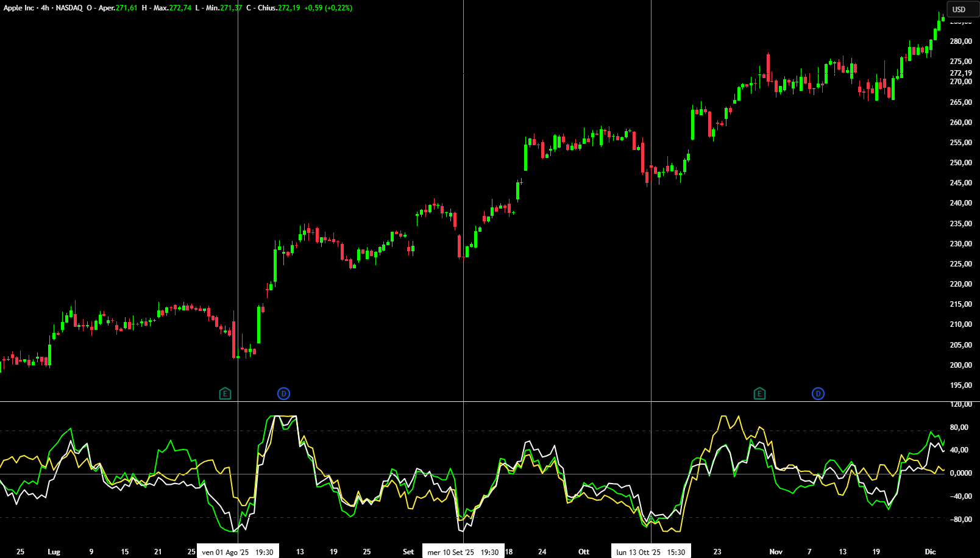Viewport: 980px width, 558px height.
Task: Click the 'Lug' label on time axis
Action: (x=54, y=552)
